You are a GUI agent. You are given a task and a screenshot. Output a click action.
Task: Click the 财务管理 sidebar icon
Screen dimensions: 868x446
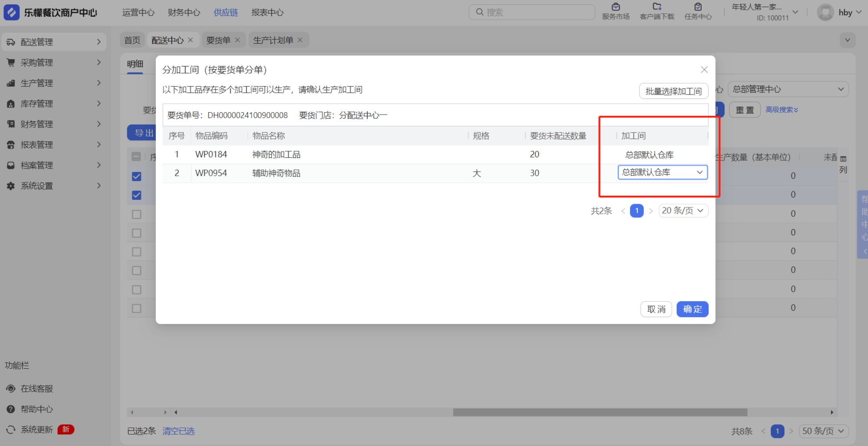coord(11,124)
